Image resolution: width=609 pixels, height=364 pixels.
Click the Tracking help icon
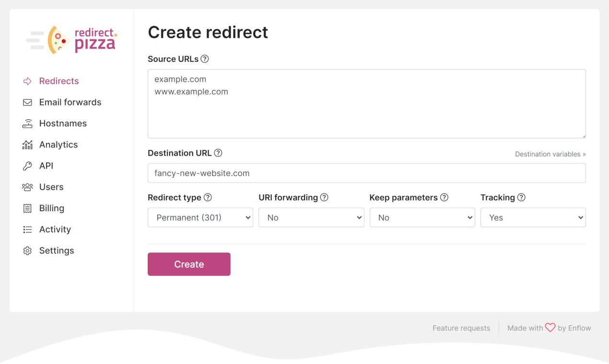[x=521, y=197]
